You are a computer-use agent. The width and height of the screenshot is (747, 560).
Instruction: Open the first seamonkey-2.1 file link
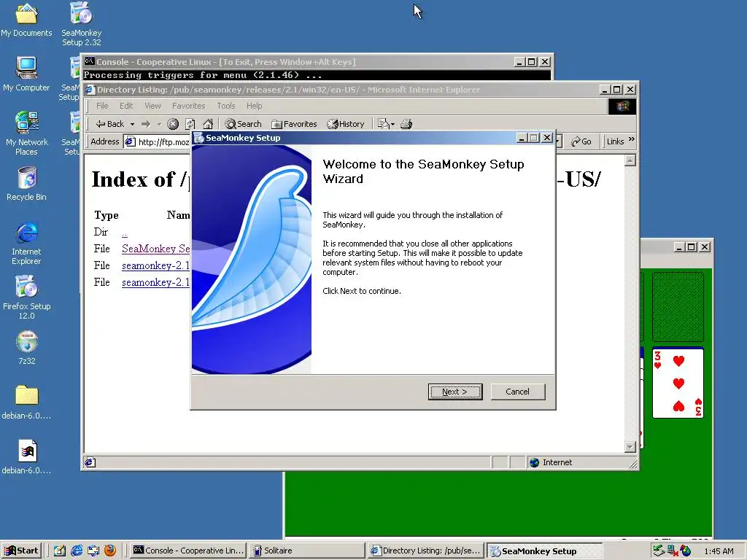pyautogui.click(x=156, y=265)
